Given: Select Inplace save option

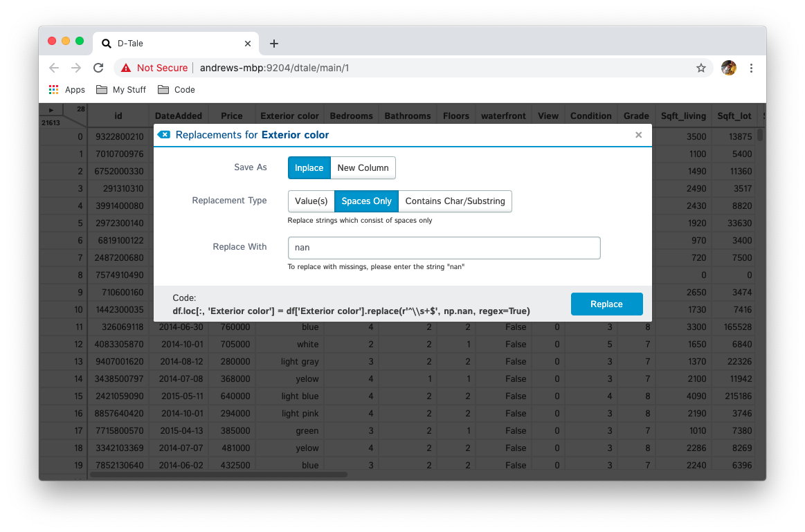Looking at the screenshot, I should tap(309, 168).
